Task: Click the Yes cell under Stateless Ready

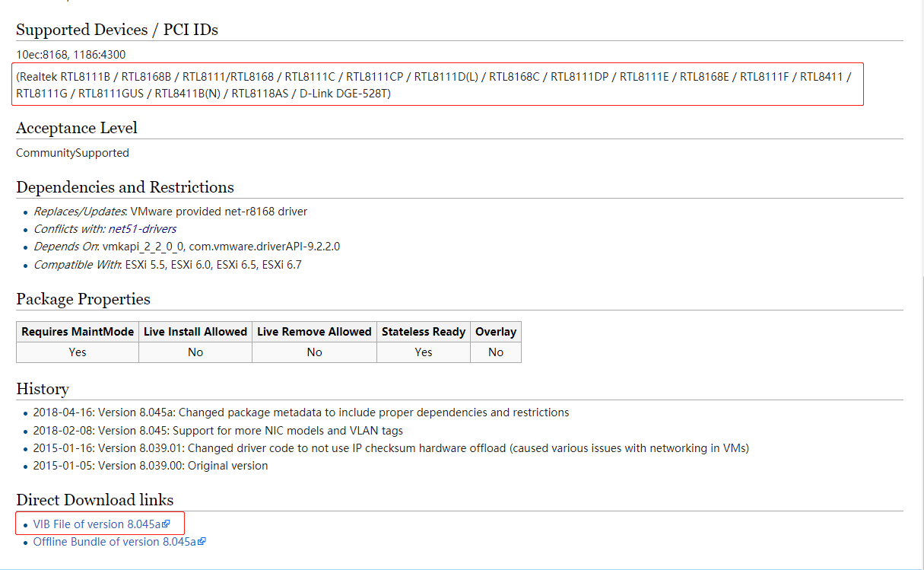Action: pyautogui.click(x=424, y=352)
